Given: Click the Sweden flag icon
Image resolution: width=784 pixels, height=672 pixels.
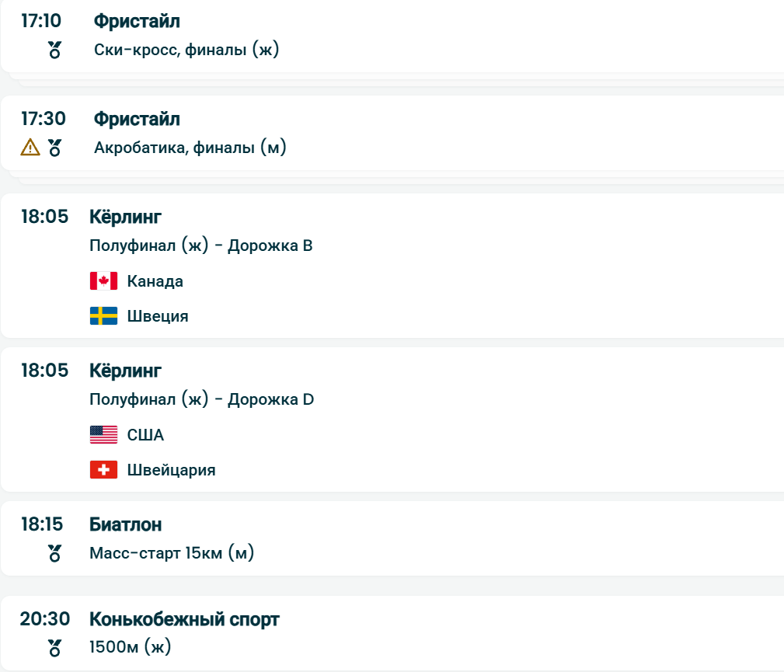Looking at the screenshot, I should click(103, 316).
